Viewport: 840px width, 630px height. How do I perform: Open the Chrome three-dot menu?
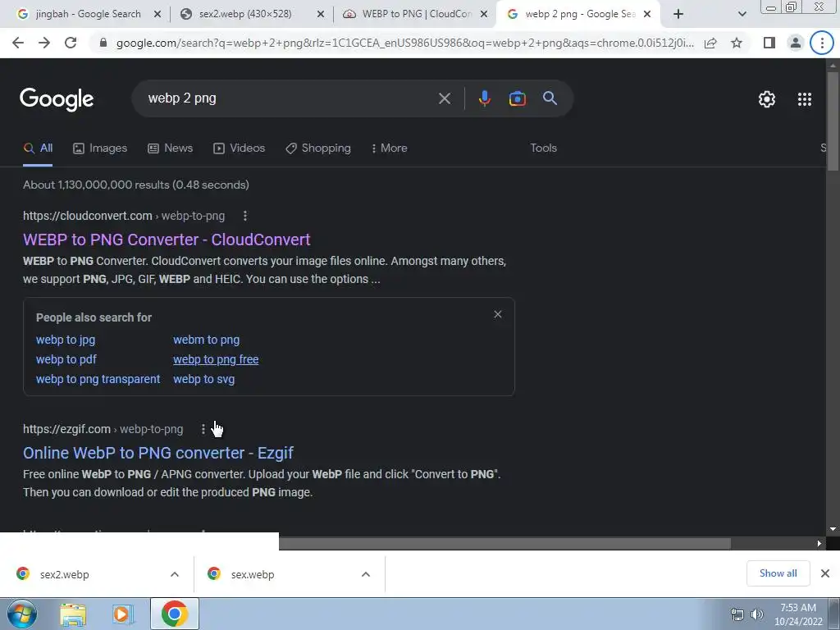(822, 43)
